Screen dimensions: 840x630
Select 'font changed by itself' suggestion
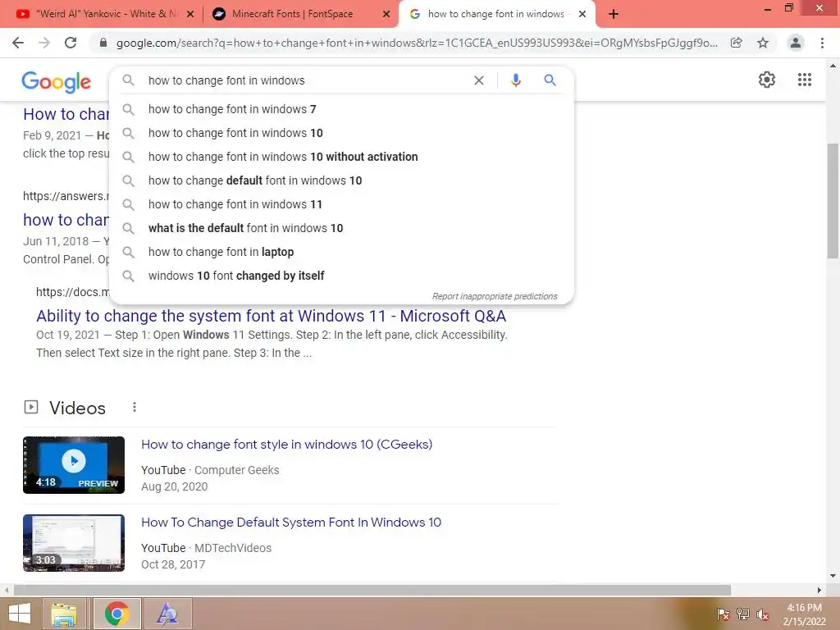click(x=341, y=276)
